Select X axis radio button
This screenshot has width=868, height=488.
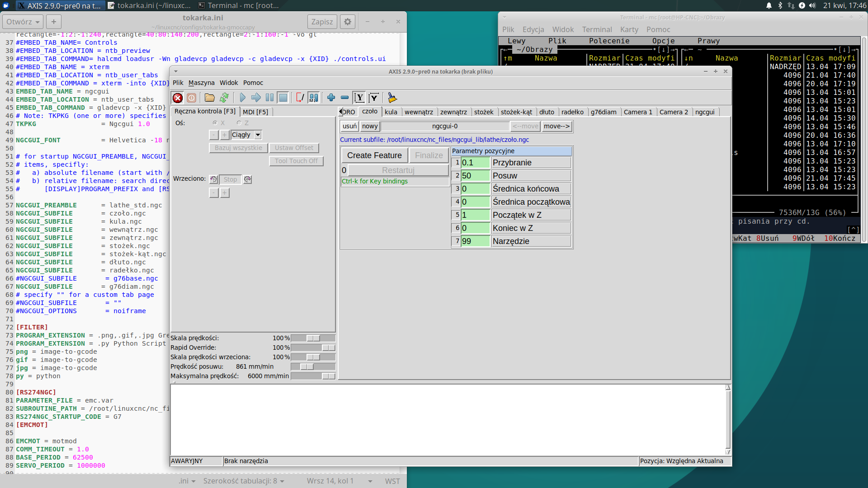[x=215, y=123]
